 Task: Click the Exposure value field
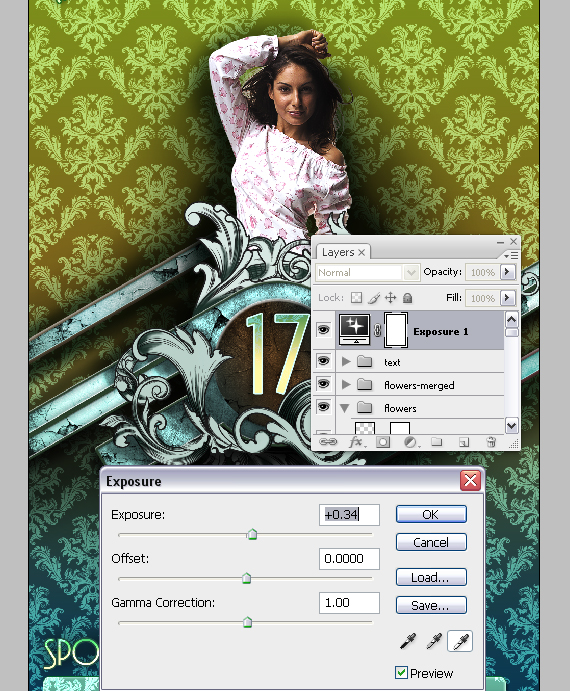(349, 515)
